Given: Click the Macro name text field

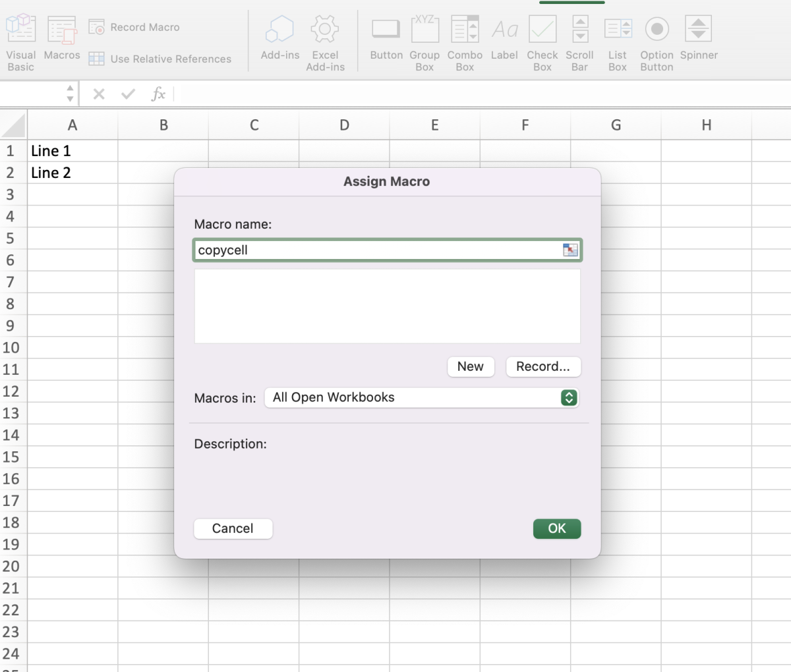Looking at the screenshot, I should pos(376,250).
